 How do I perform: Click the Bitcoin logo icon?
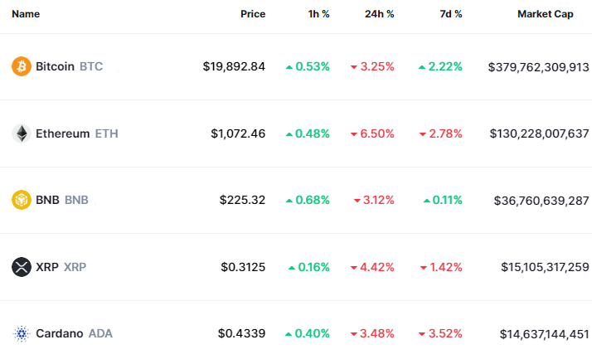[x=22, y=66]
